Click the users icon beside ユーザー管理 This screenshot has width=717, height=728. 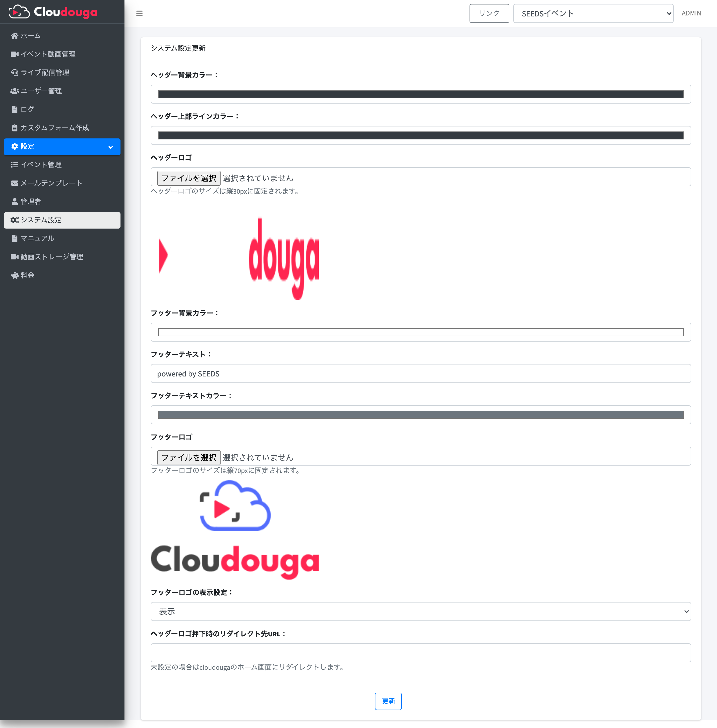coord(14,91)
